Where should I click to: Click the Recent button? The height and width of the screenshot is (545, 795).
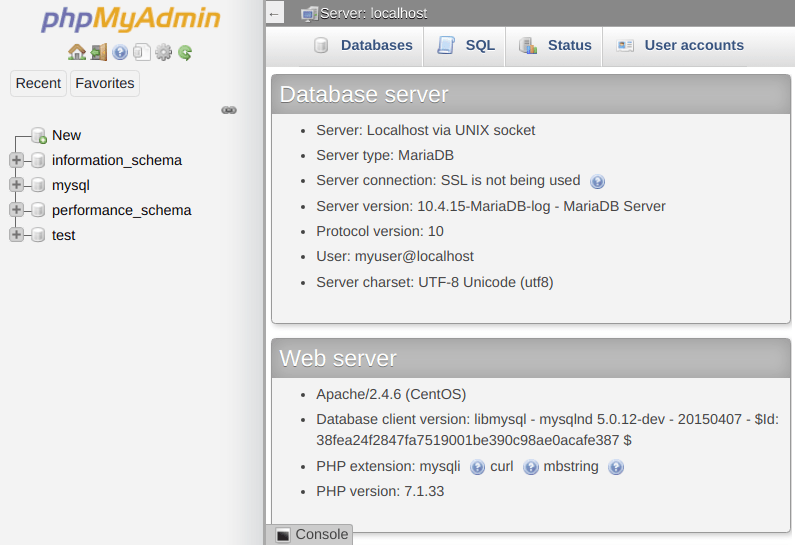click(38, 83)
